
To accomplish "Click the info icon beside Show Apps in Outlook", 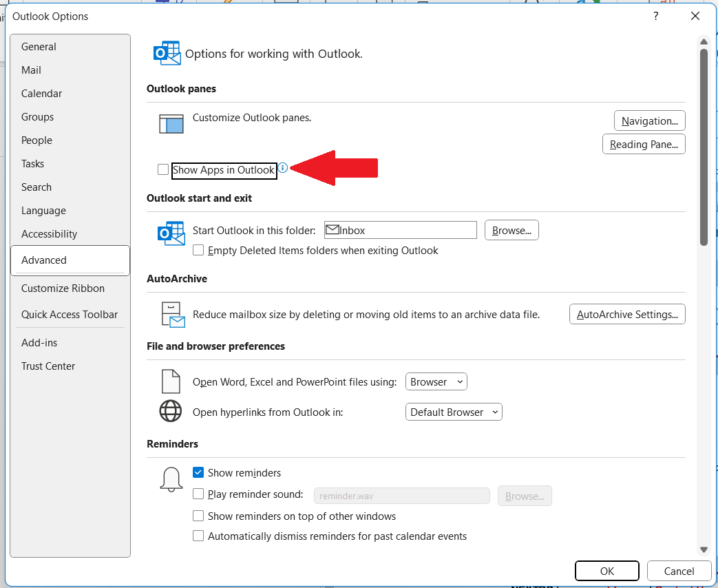I will coord(283,167).
